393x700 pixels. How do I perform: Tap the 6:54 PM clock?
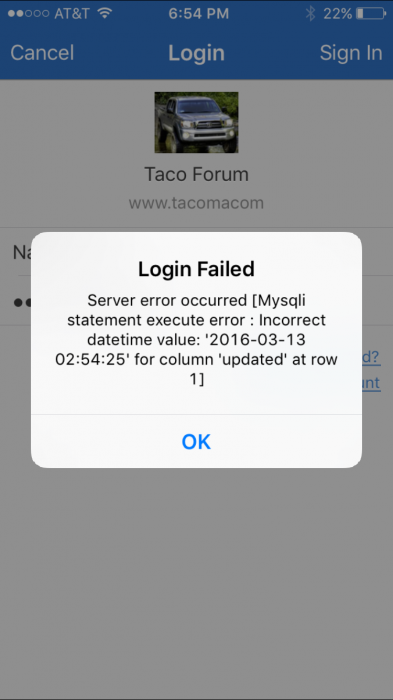[199, 13]
